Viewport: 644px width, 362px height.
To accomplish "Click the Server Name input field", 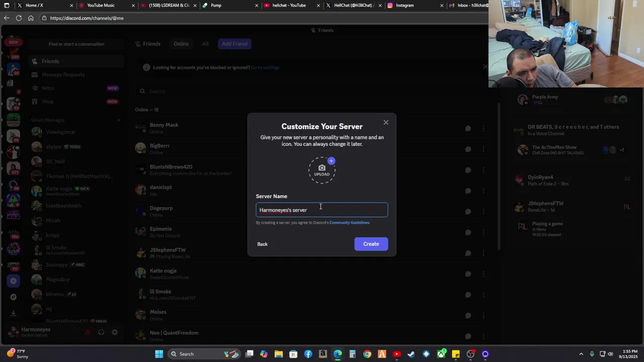I will [322, 210].
